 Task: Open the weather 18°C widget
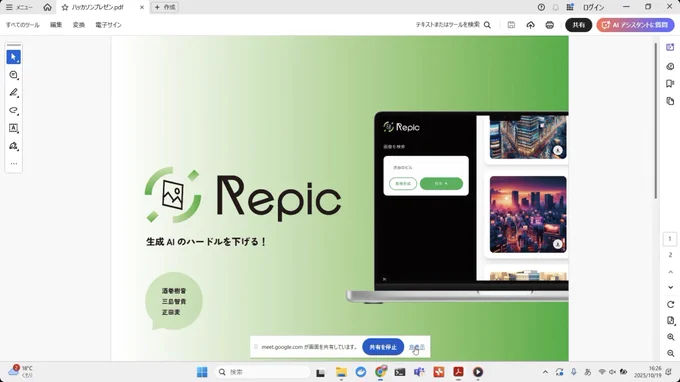(20, 372)
